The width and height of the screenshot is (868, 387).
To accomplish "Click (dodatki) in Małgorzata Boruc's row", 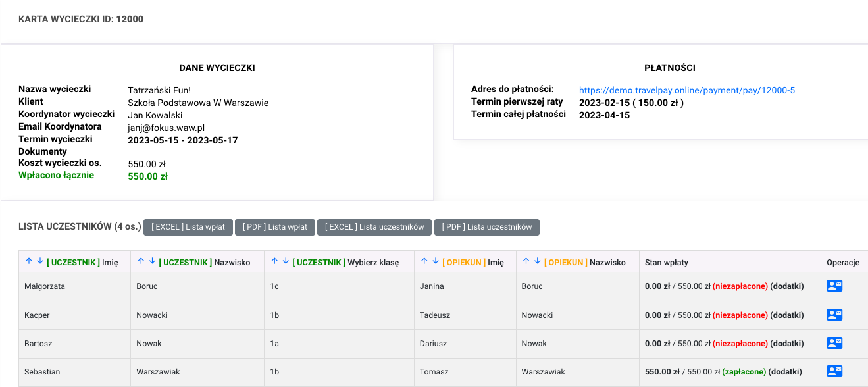I will click(x=787, y=286).
